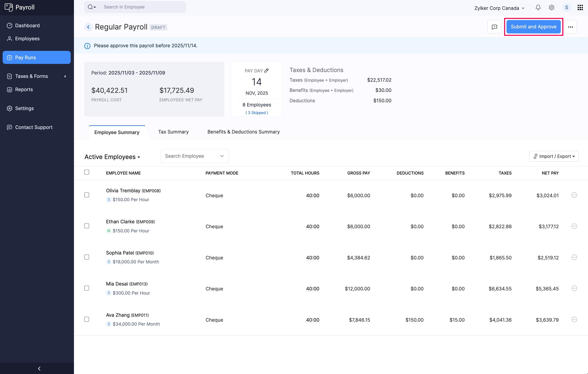This screenshot has height=374, width=588.
Task: Open the Zoho apps grid
Action: 580,8
